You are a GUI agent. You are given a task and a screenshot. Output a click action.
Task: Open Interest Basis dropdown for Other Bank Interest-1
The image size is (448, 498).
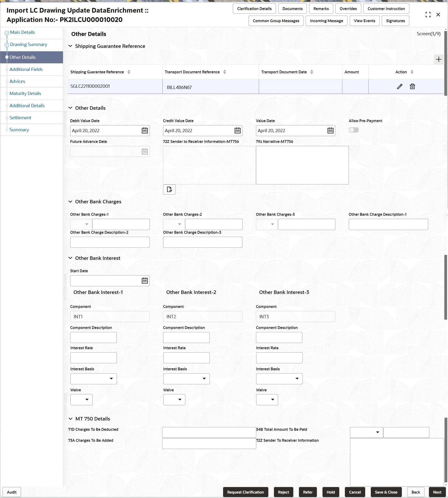pos(94,378)
